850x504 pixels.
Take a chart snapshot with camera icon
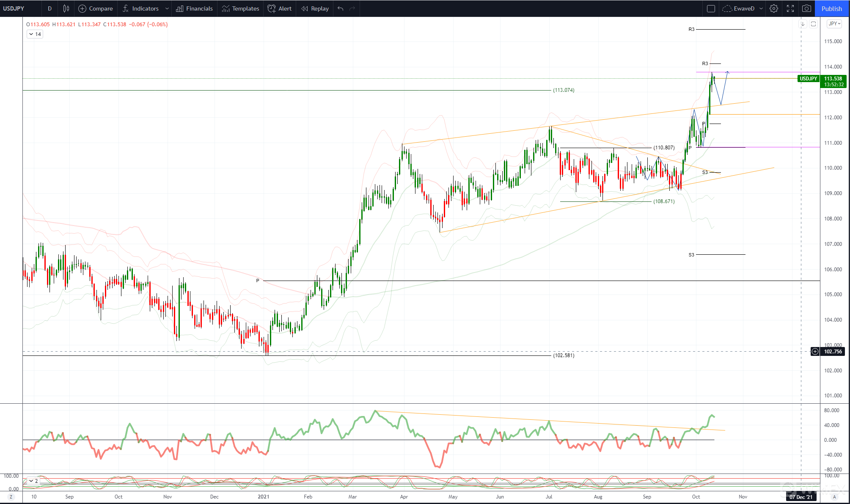[806, 8]
